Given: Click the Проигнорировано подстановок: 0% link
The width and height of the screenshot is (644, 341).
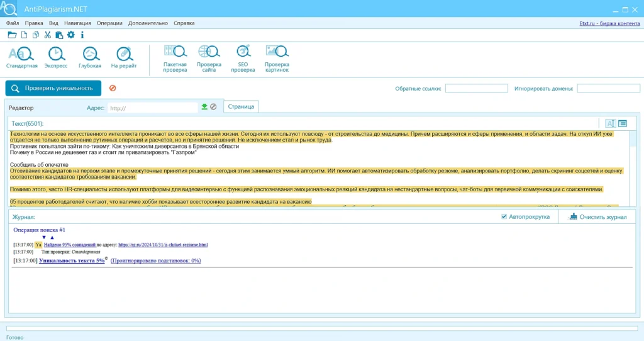Looking at the screenshot, I should pyautogui.click(x=156, y=260).
